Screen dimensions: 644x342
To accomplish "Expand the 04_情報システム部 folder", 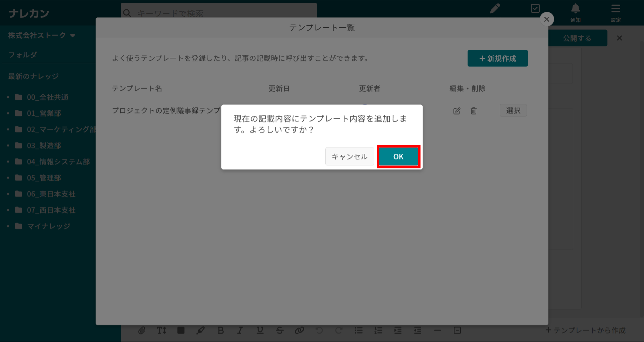I will click(x=58, y=162).
